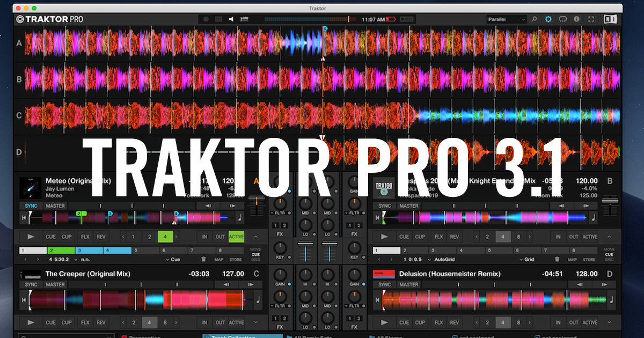
Task: Click Deck A cover art thumbnail
Action: [31, 187]
